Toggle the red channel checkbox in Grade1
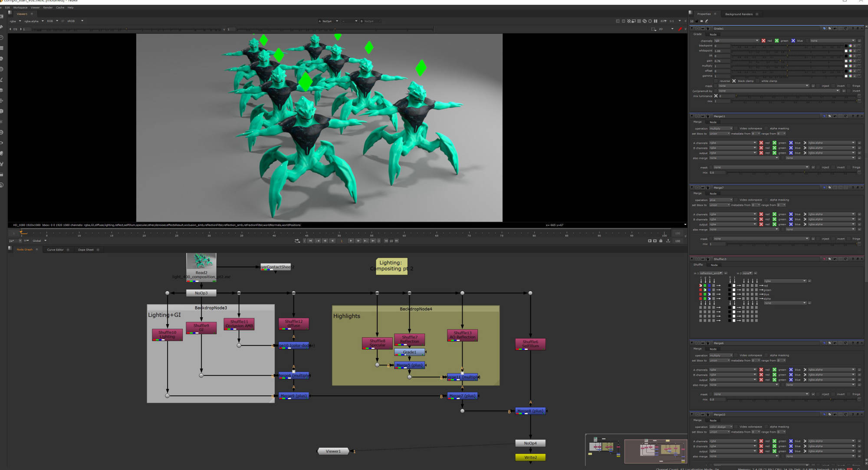This screenshot has width=868, height=470. click(x=763, y=41)
